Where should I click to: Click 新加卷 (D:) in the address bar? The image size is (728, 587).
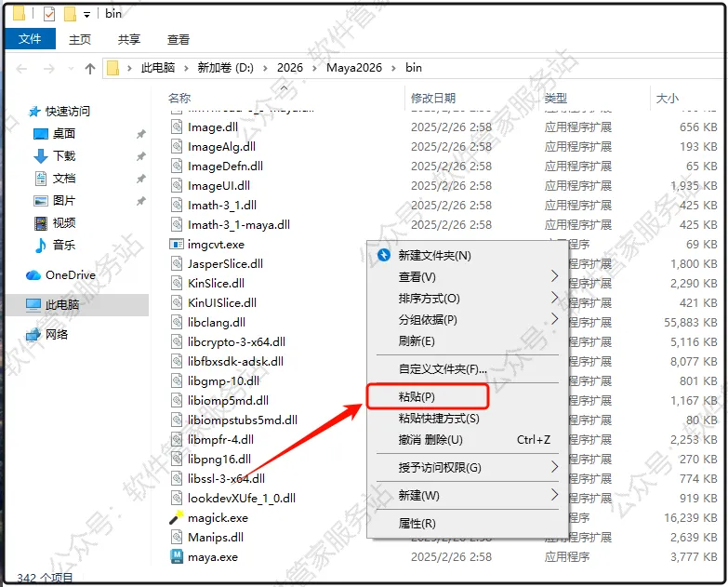[x=226, y=68]
